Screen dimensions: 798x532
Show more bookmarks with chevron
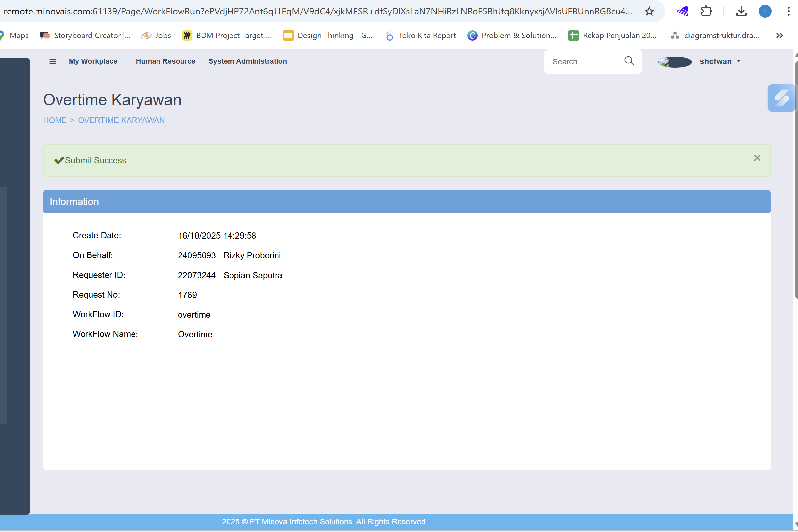779,36
